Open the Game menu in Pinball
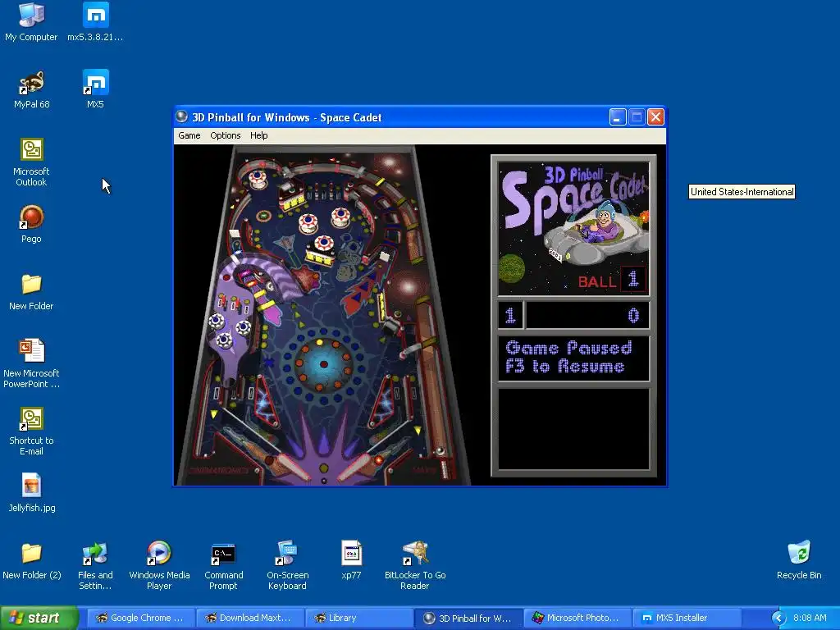The image size is (840, 630). tap(189, 135)
